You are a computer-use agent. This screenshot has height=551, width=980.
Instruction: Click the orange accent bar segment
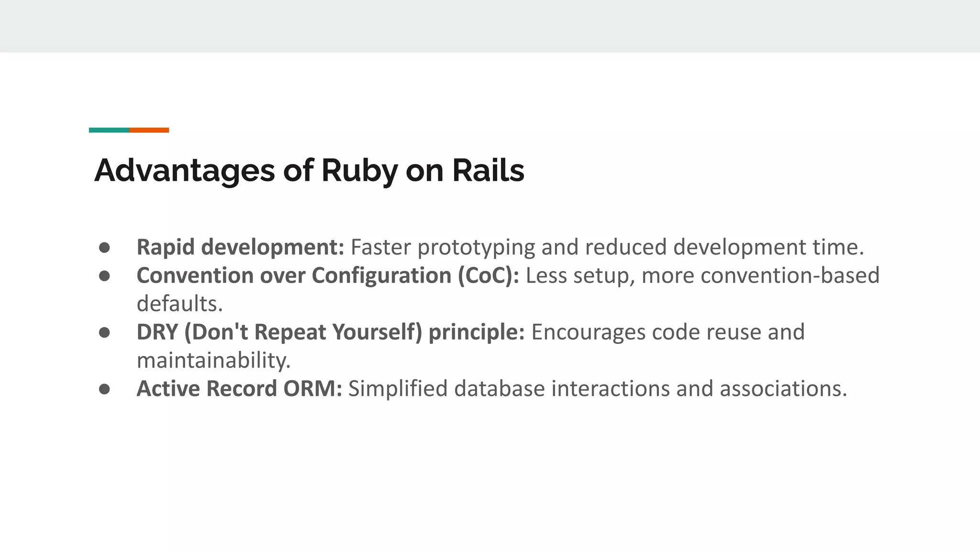[x=149, y=130]
